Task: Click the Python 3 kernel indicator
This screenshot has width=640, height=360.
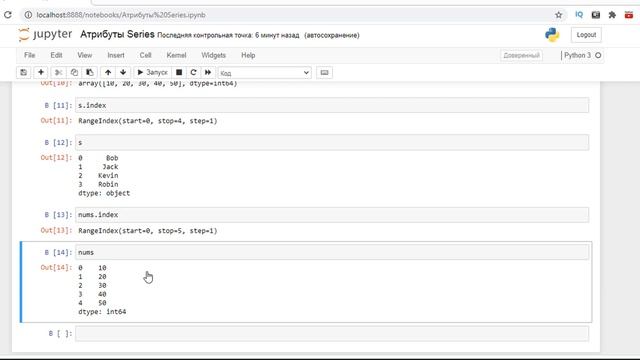Action: coord(577,55)
